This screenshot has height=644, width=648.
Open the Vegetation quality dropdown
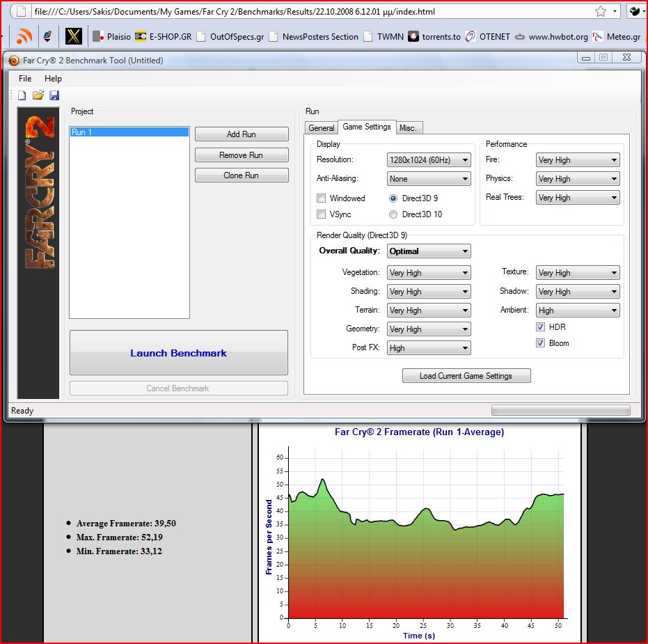coord(429,273)
